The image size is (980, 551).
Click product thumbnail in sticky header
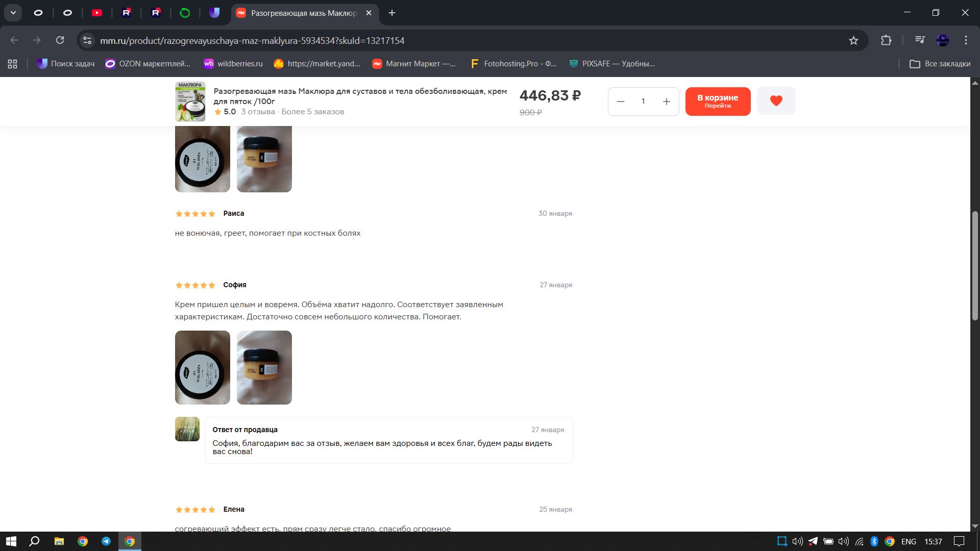pyautogui.click(x=190, y=102)
